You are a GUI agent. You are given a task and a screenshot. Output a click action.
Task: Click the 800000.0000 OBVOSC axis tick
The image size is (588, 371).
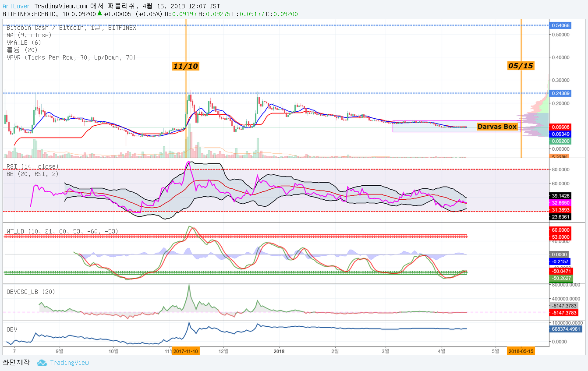[567, 285]
